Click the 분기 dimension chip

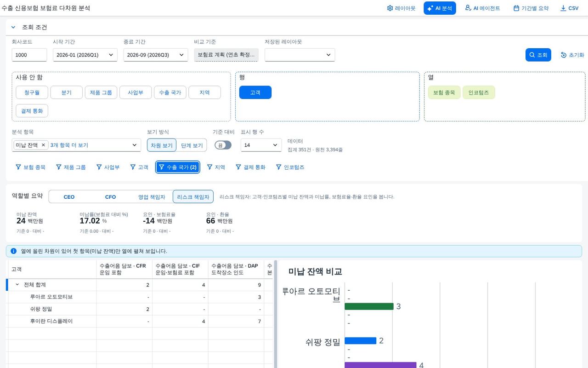[67, 92]
